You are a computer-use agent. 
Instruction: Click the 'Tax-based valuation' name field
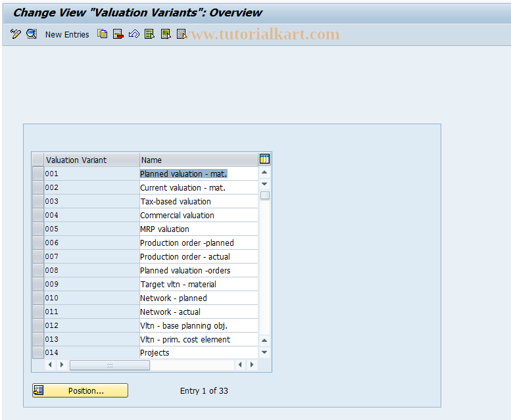199,202
